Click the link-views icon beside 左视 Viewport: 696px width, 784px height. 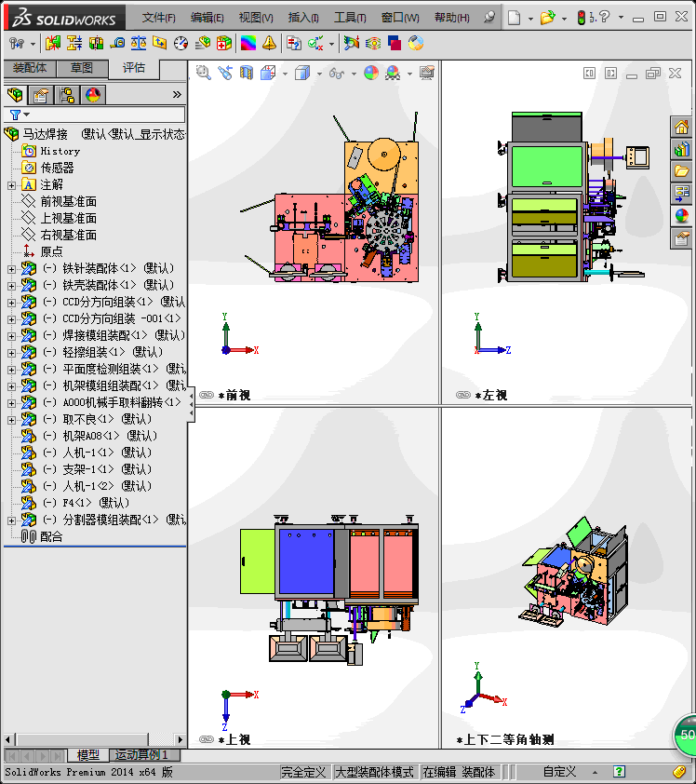pyautogui.click(x=463, y=395)
